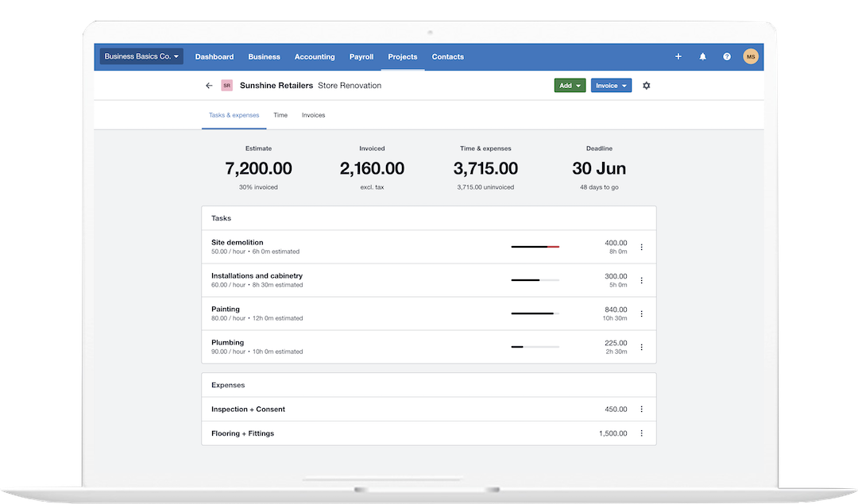Click the help question mark icon
This screenshot has width=858, height=504.
click(726, 56)
